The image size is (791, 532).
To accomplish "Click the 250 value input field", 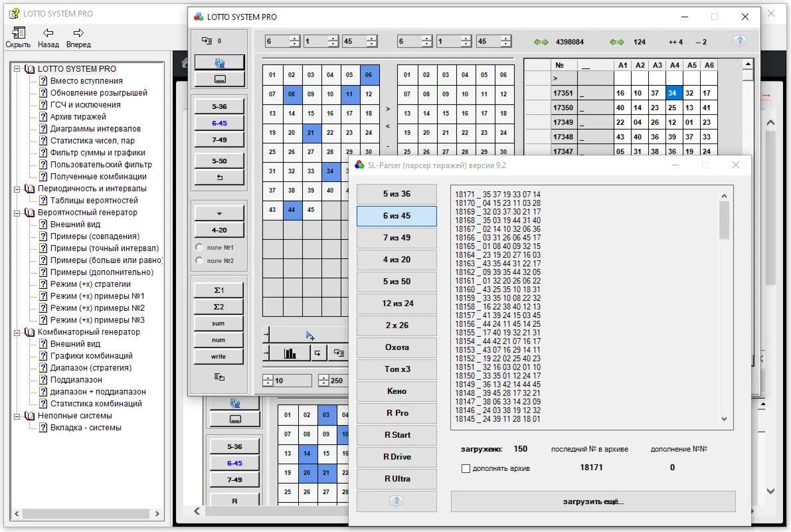I will pyautogui.click(x=339, y=381).
